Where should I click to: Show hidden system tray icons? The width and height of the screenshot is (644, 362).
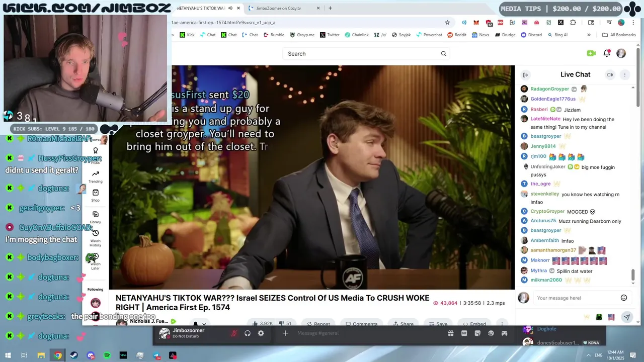pyautogui.click(x=589, y=355)
